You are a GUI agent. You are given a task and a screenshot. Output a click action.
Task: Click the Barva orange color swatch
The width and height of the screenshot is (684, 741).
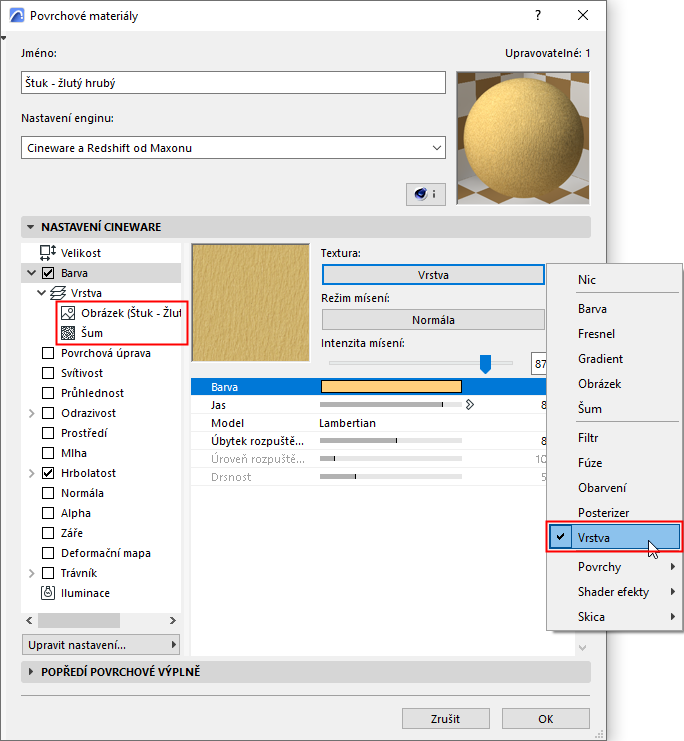point(391,387)
